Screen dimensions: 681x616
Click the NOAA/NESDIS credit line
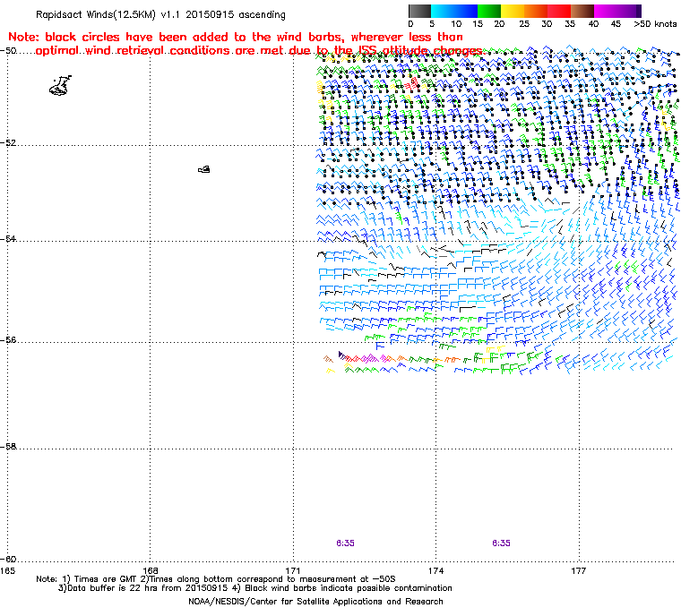pyautogui.click(x=315, y=602)
